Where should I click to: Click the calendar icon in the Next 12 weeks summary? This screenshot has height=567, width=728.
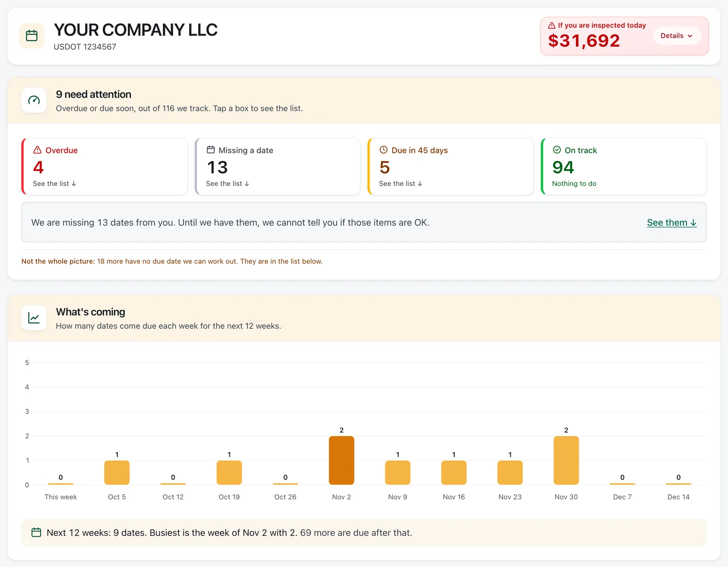coord(36,532)
